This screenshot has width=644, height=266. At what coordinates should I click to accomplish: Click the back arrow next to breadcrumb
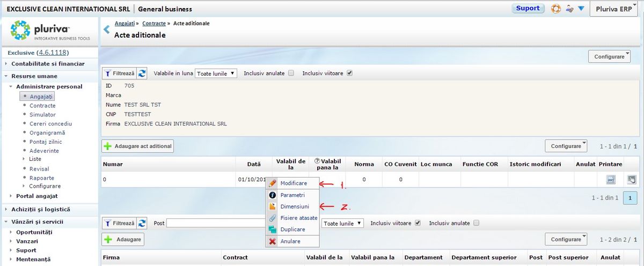coord(106,29)
